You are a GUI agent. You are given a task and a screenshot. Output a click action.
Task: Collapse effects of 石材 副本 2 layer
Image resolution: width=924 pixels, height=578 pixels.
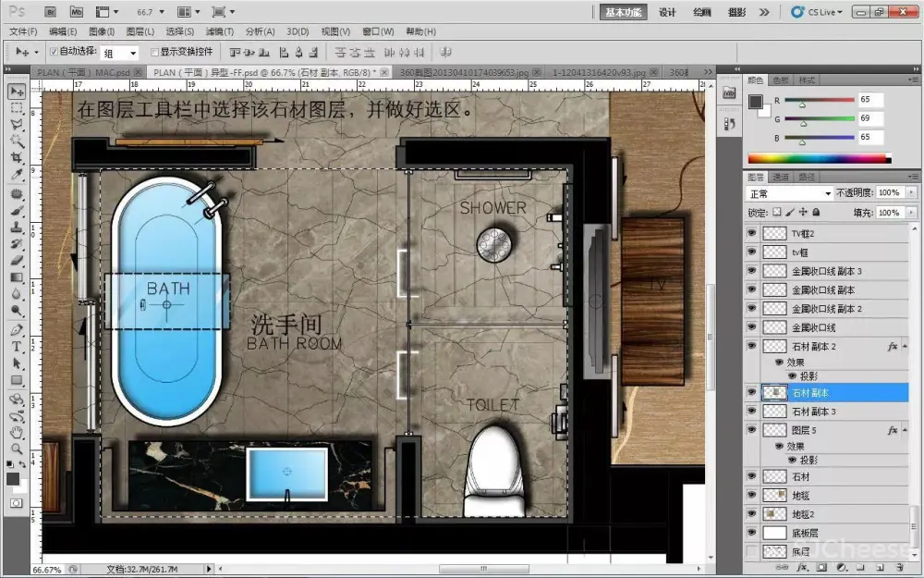[x=905, y=346]
